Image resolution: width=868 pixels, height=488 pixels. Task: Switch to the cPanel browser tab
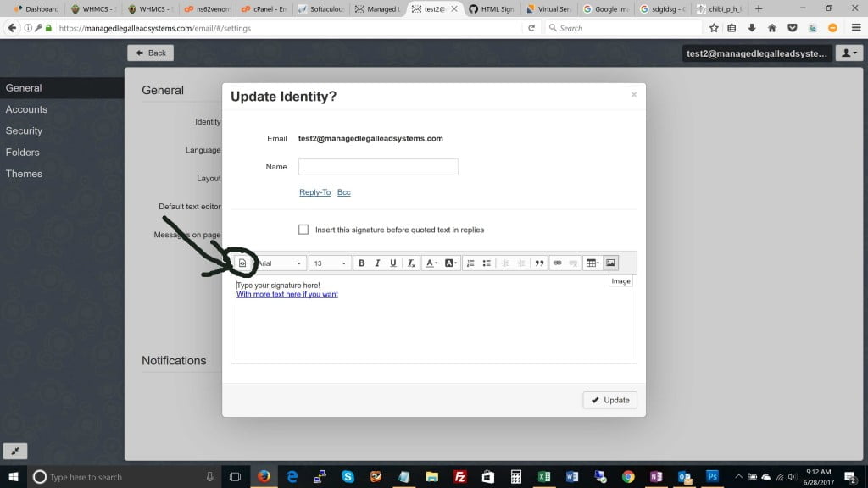[264, 8]
